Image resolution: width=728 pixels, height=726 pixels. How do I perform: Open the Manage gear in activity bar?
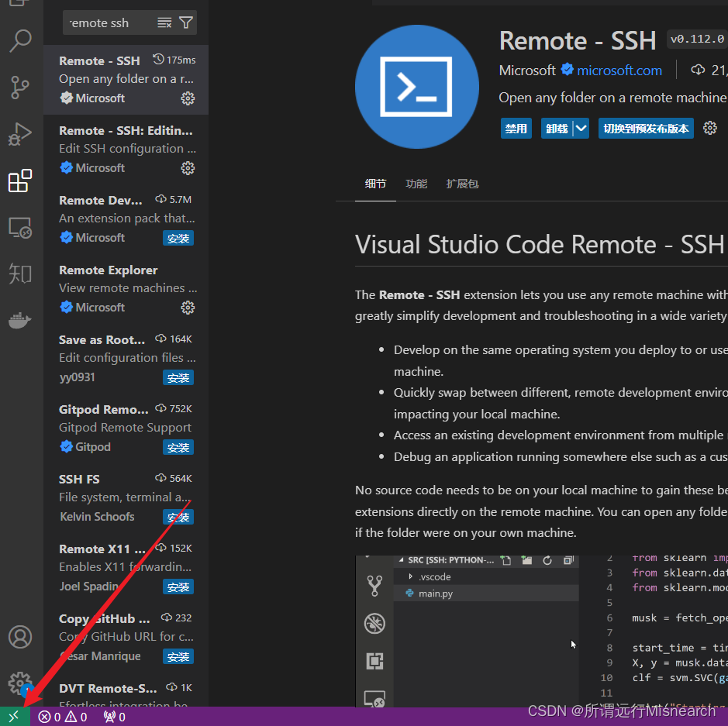point(20,683)
